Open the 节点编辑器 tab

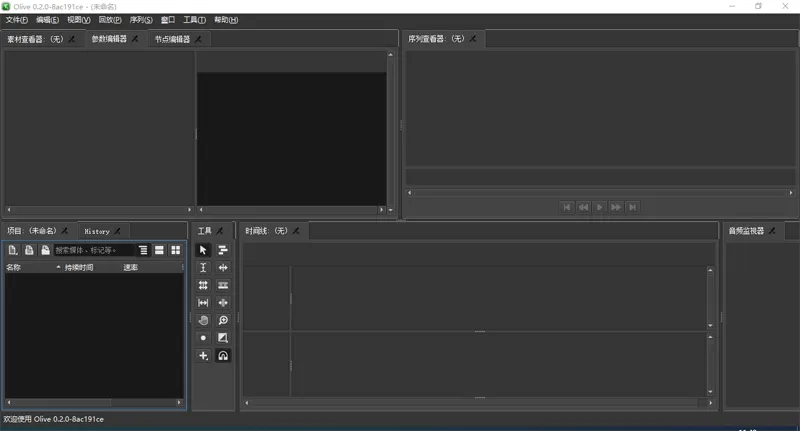click(x=172, y=39)
